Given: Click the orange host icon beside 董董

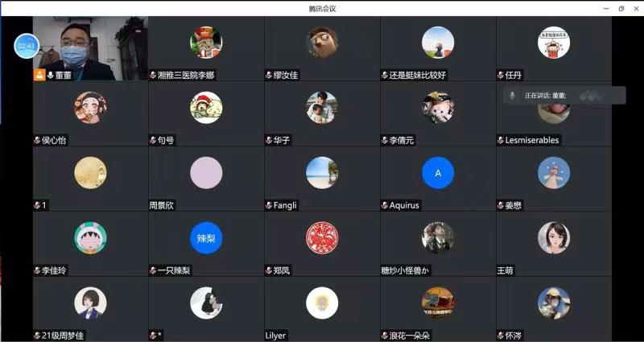Looking at the screenshot, I should pyautogui.click(x=39, y=75).
